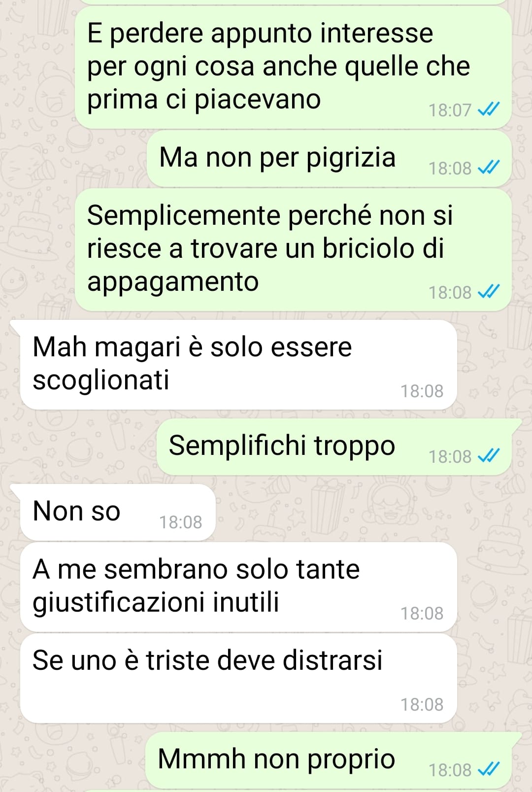Select the message "E perdere appunto interesse"
The height and width of the screenshot is (792, 532).
pos(293,68)
